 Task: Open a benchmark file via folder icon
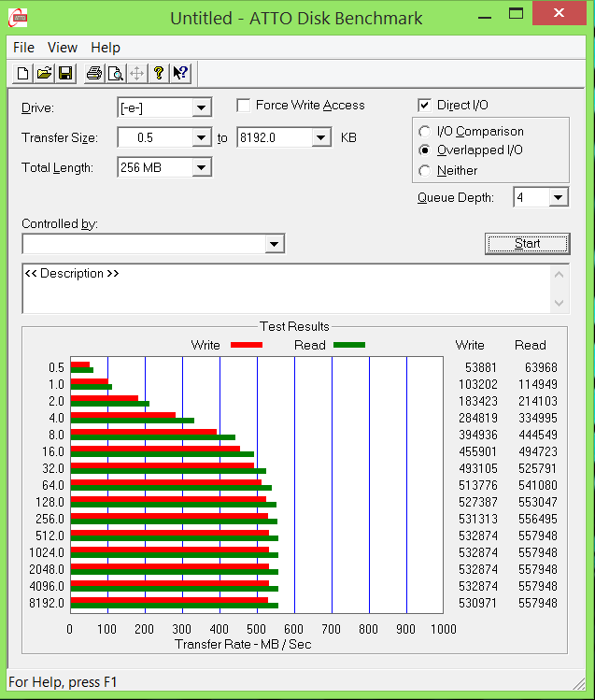pyautogui.click(x=43, y=73)
